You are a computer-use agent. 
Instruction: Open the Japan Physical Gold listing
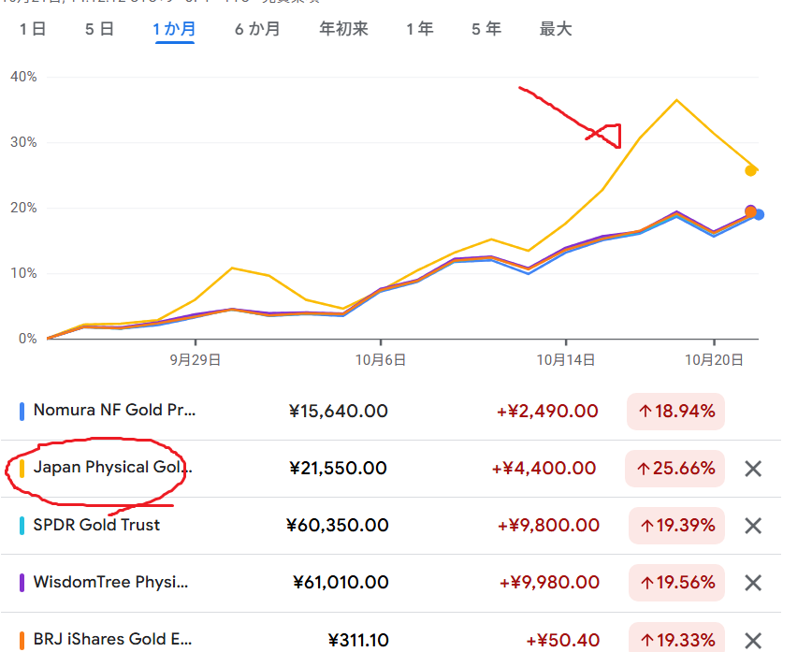pyautogui.click(x=106, y=467)
